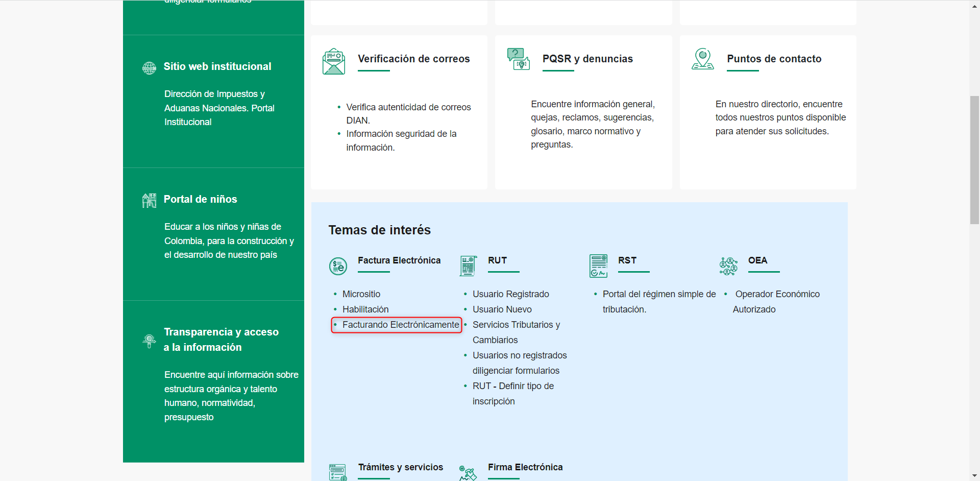Click the Puntos de contacto location pin icon
Screen dimensions: 980x481
tap(702, 59)
